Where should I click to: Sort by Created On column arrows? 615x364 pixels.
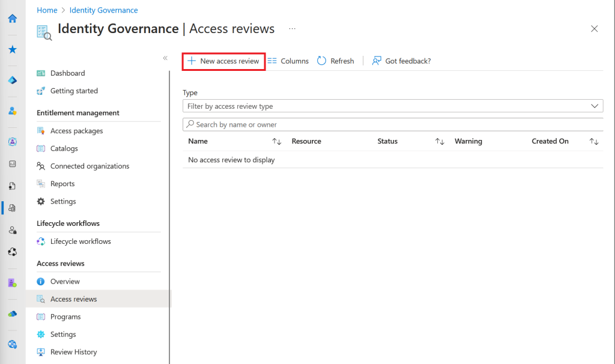[x=594, y=142]
